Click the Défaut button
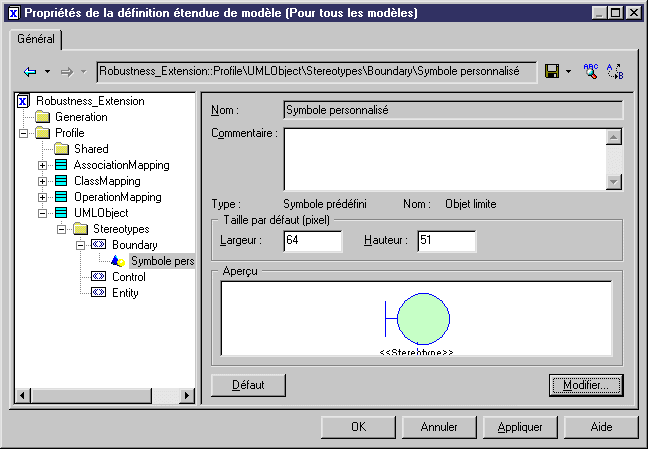The width and height of the screenshot is (648, 449). click(x=248, y=385)
